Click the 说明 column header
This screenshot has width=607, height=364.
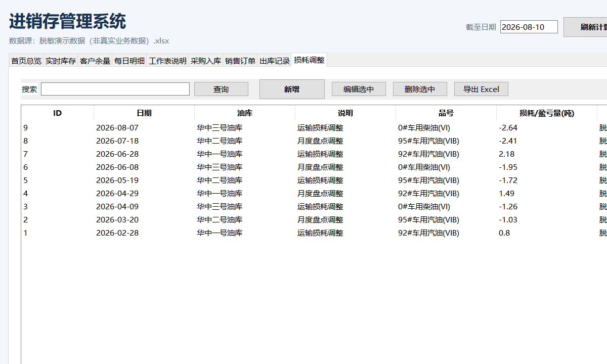tap(345, 113)
